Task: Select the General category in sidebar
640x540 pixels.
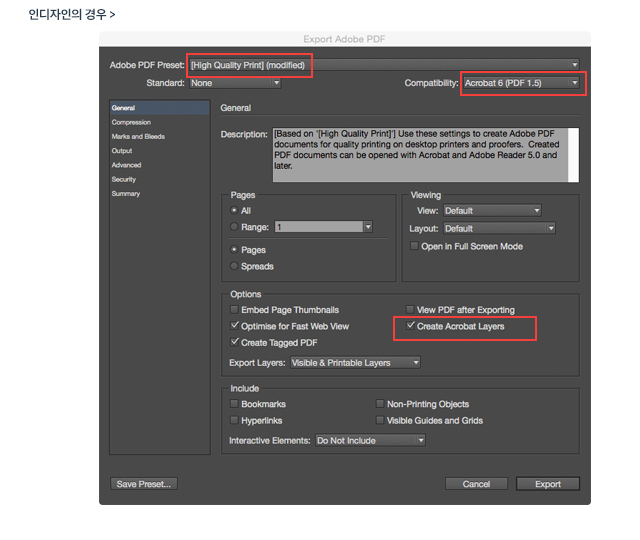Action: [160, 108]
